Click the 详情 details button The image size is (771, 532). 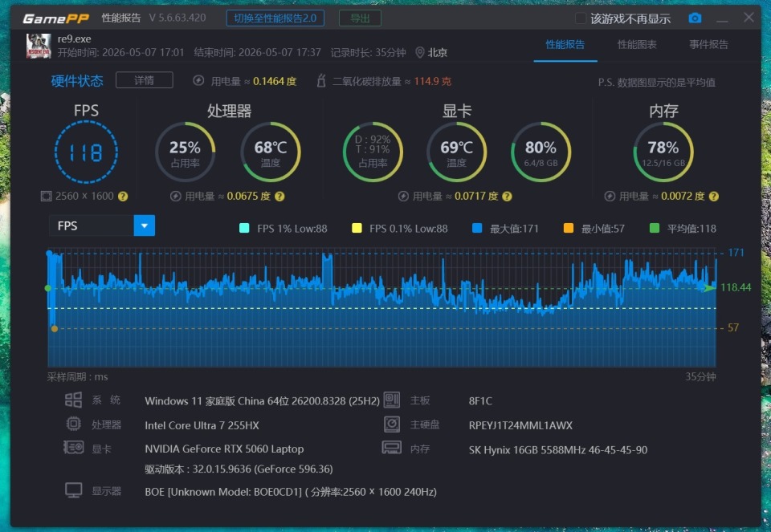[144, 80]
